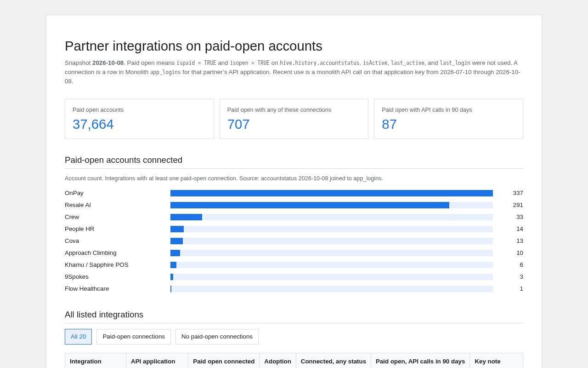Click the snapshot date 2026-10-08
This screenshot has width=588, height=368.
[x=108, y=63]
